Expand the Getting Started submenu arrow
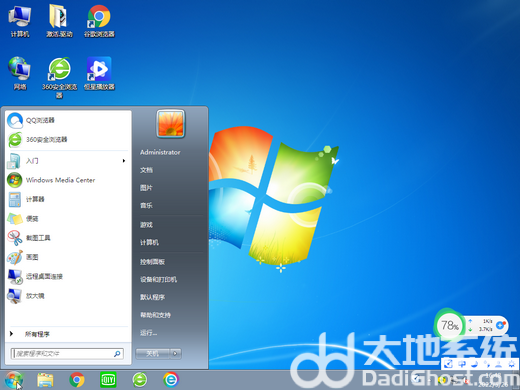Viewport: 520px width, 390px height. [124, 161]
